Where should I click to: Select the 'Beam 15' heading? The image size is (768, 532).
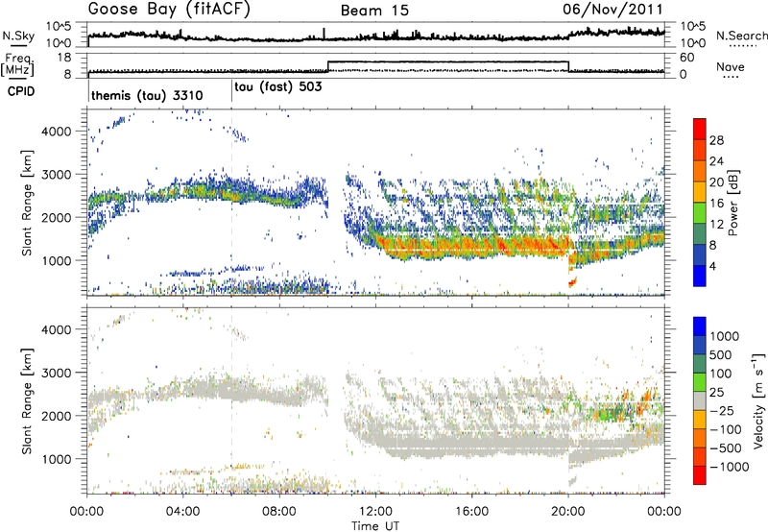click(x=374, y=11)
